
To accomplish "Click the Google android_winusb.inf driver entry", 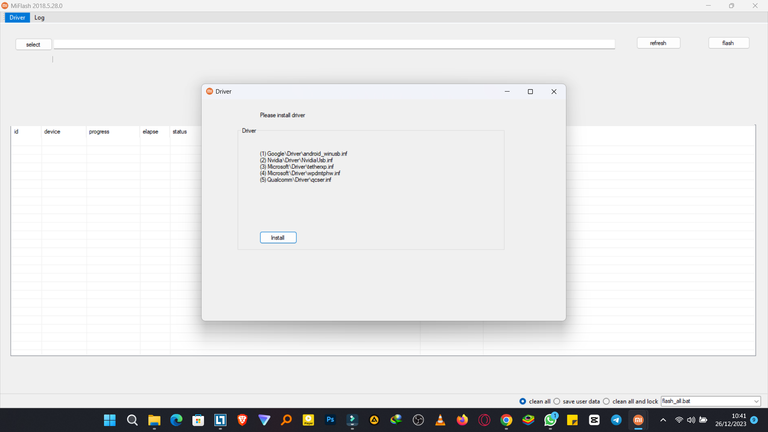I will (x=303, y=154).
